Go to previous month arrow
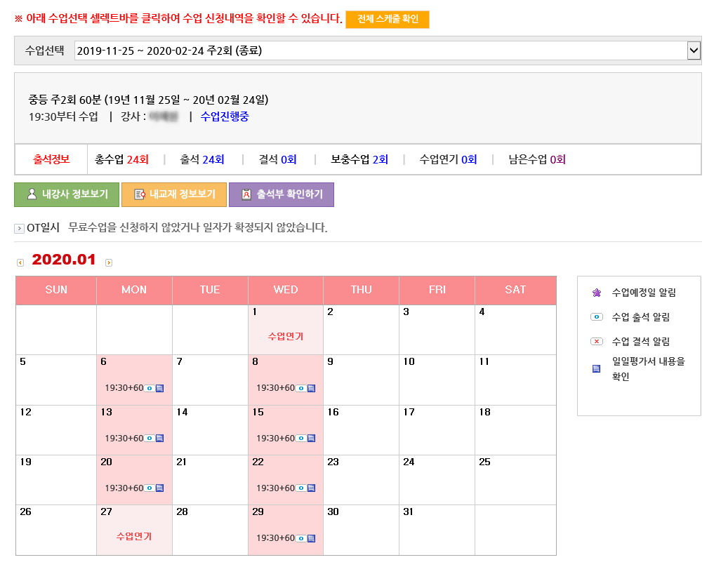Image resolution: width=721 pixels, height=588 pixels. [20, 262]
